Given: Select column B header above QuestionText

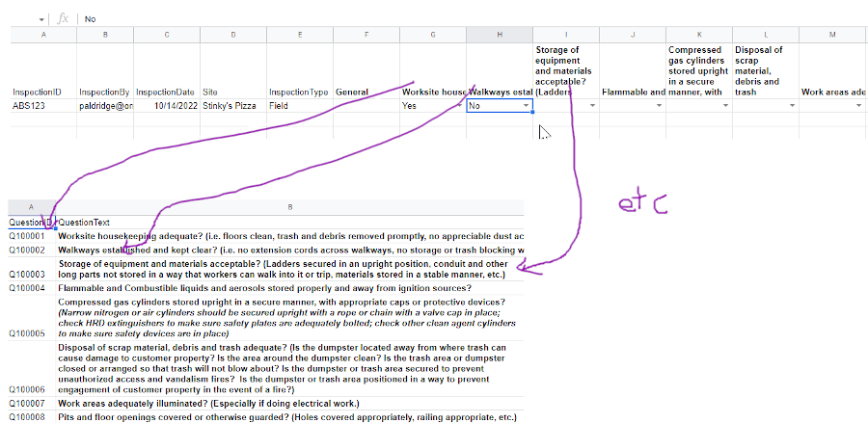Looking at the screenshot, I should [x=289, y=207].
